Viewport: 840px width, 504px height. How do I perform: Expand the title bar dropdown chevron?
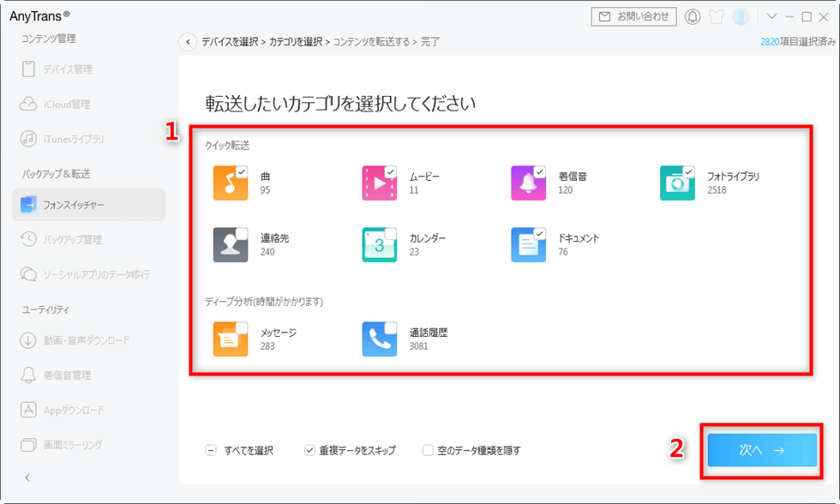[x=771, y=16]
